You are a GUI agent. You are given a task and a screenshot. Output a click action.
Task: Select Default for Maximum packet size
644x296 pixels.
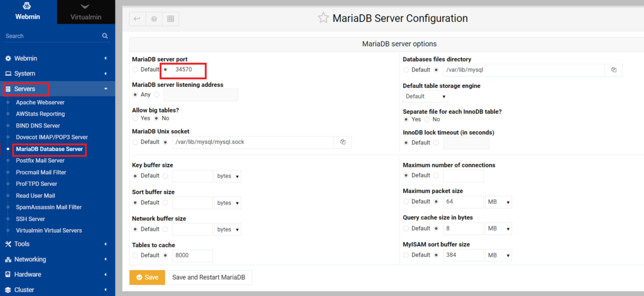(x=406, y=202)
